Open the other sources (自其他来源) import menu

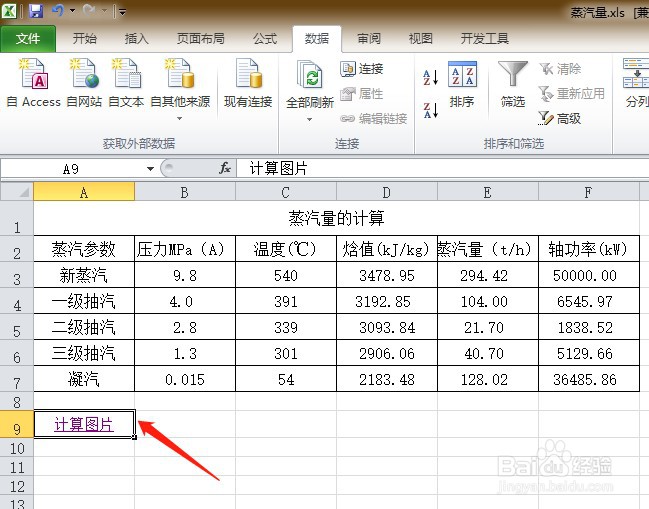pyautogui.click(x=180, y=89)
